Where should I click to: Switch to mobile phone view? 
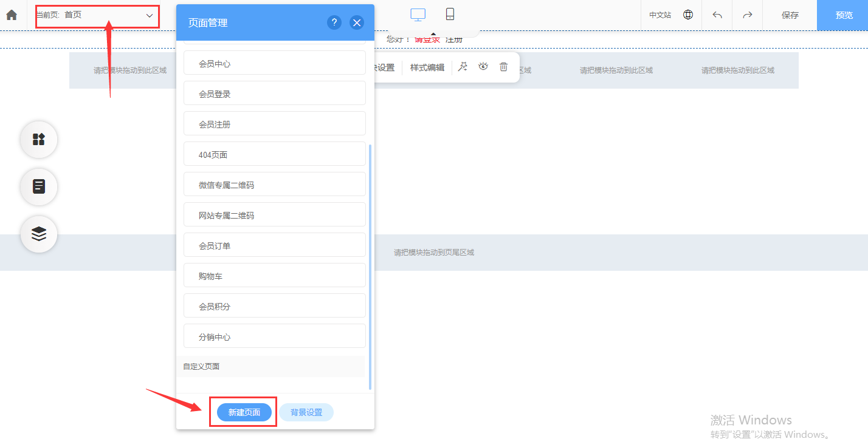[450, 15]
